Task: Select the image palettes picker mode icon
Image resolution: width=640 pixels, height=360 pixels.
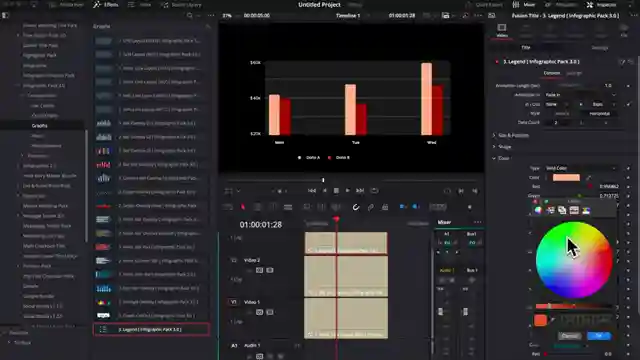Action: point(574,210)
